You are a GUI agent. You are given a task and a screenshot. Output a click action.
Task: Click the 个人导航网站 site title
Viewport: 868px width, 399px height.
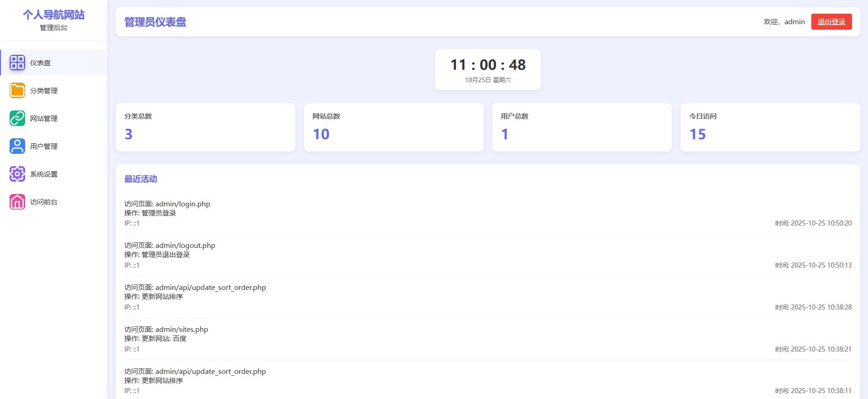[53, 15]
